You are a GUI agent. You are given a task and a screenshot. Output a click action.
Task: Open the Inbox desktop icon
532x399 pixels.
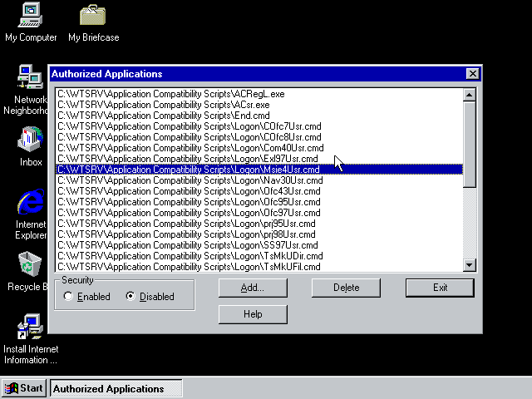coord(31,140)
